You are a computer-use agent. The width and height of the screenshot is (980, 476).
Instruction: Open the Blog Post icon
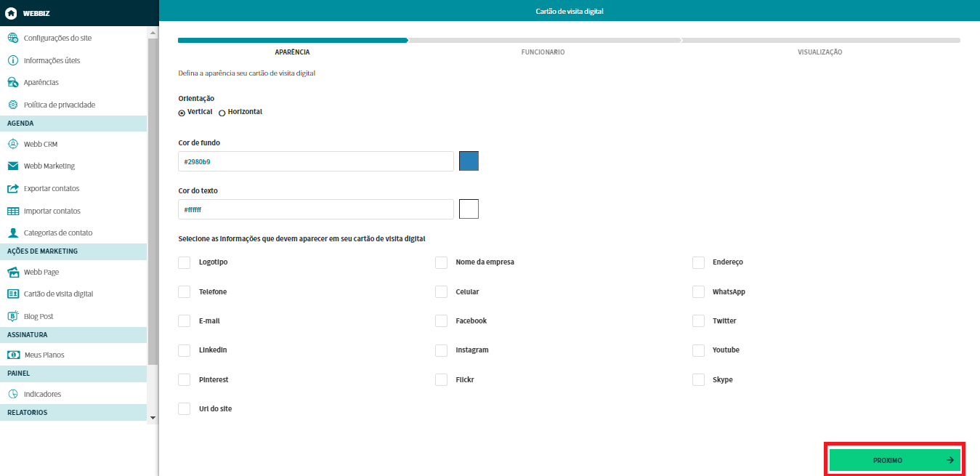[12, 316]
